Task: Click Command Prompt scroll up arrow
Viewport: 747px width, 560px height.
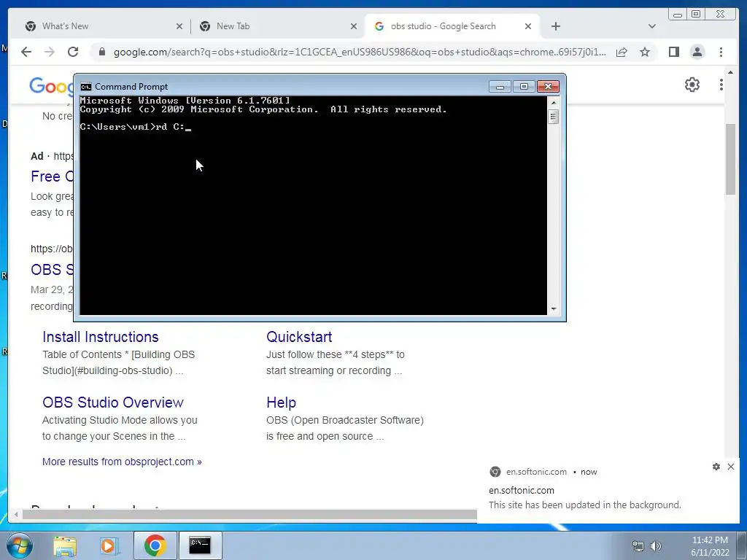Action: coord(554,102)
